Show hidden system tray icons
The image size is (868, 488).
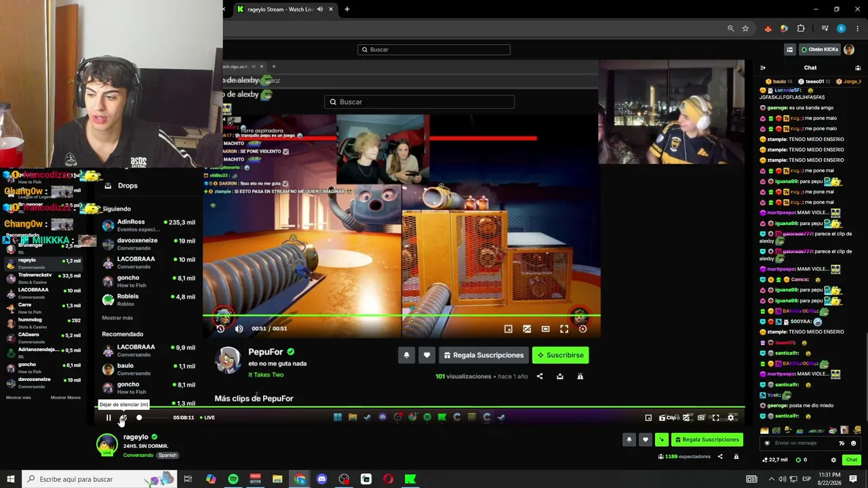(771, 479)
